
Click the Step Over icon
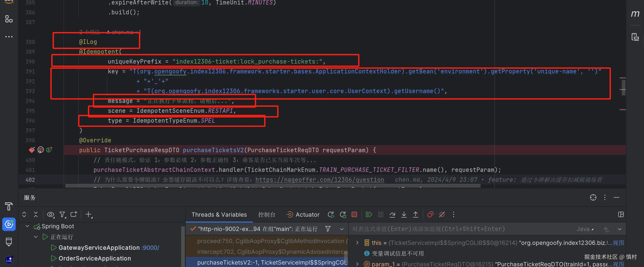point(392,214)
